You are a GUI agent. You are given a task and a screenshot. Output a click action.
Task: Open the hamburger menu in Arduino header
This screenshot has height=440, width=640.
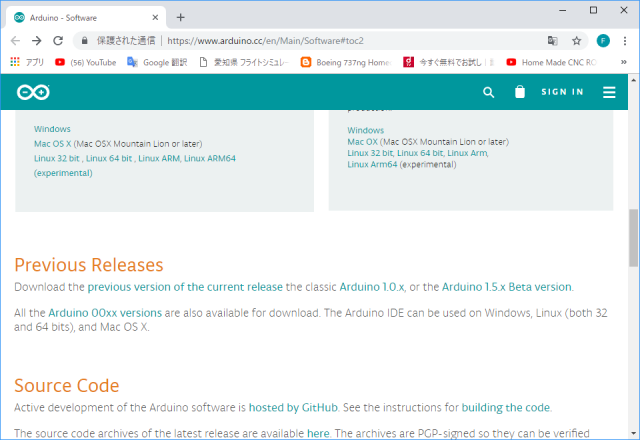coord(609,92)
